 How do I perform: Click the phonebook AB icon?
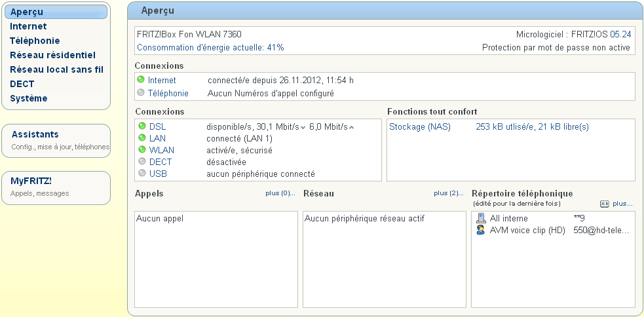click(x=605, y=204)
